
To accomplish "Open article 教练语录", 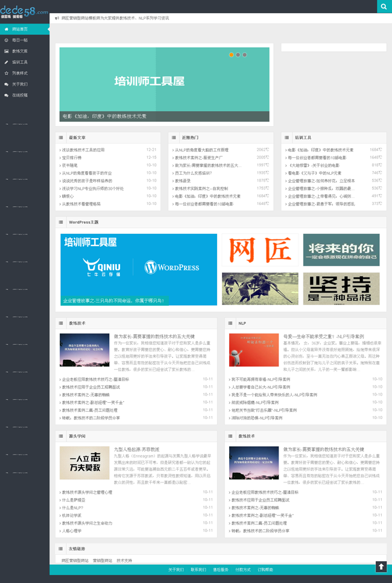I will click(x=183, y=181).
